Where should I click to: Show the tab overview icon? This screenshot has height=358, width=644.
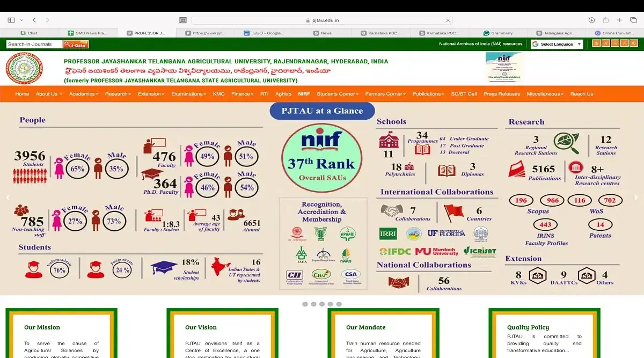point(633,20)
